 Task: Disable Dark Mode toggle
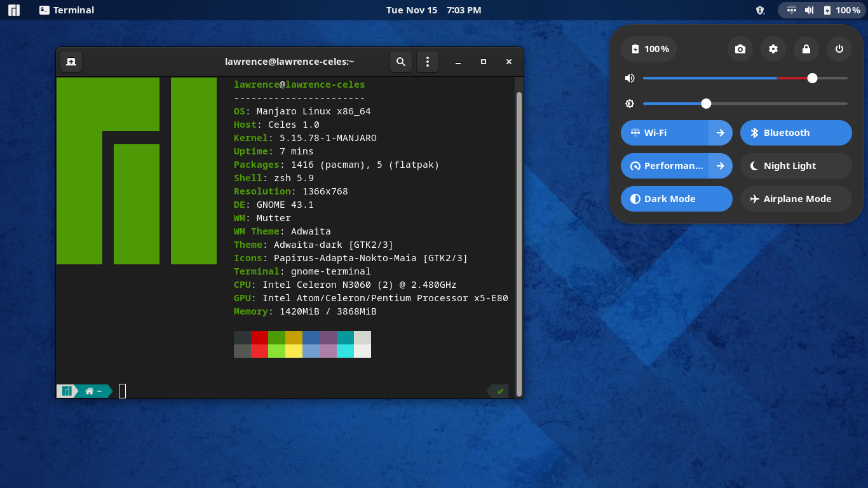pyautogui.click(x=676, y=199)
